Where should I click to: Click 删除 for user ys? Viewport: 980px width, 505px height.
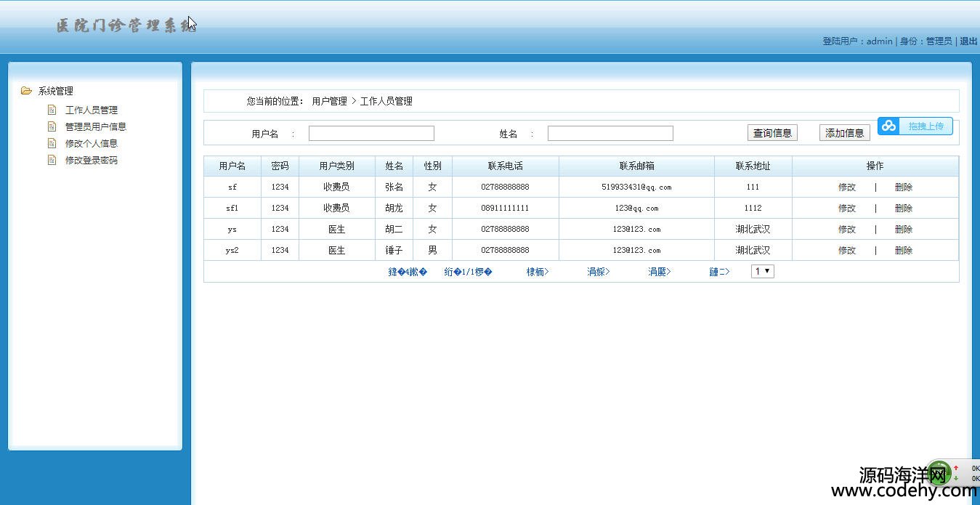click(x=904, y=229)
